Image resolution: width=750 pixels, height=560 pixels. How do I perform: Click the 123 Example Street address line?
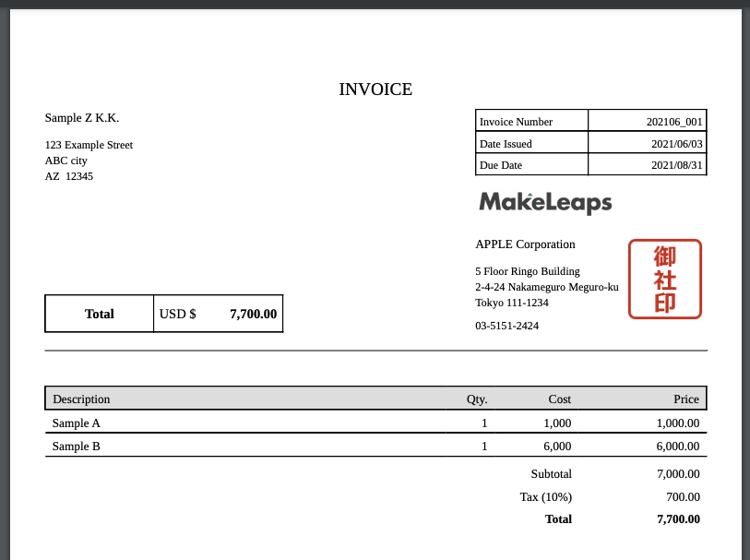[x=89, y=145]
